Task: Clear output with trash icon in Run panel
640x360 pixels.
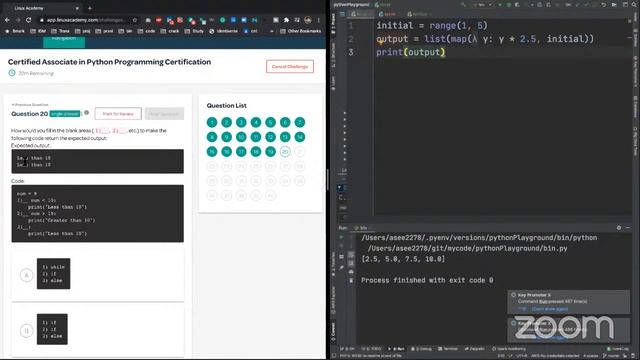Action: coord(351,280)
